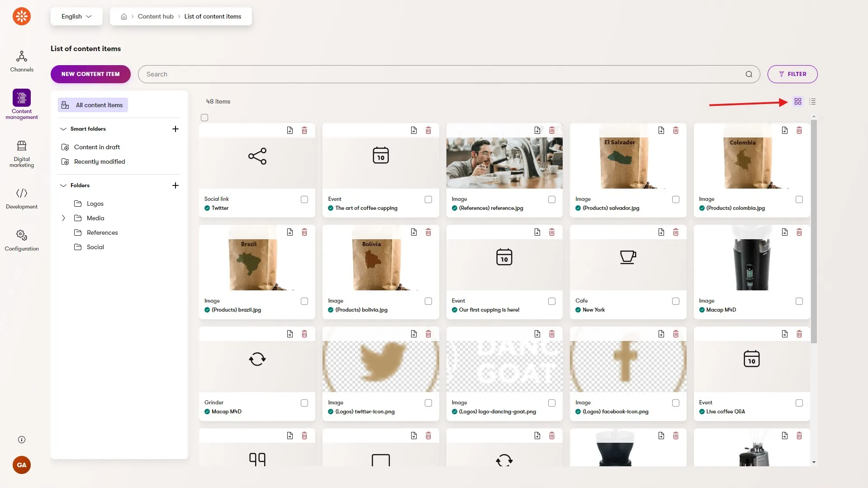Image resolution: width=868 pixels, height=488 pixels.
Task: Open Content management in sidebar
Action: point(22,104)
